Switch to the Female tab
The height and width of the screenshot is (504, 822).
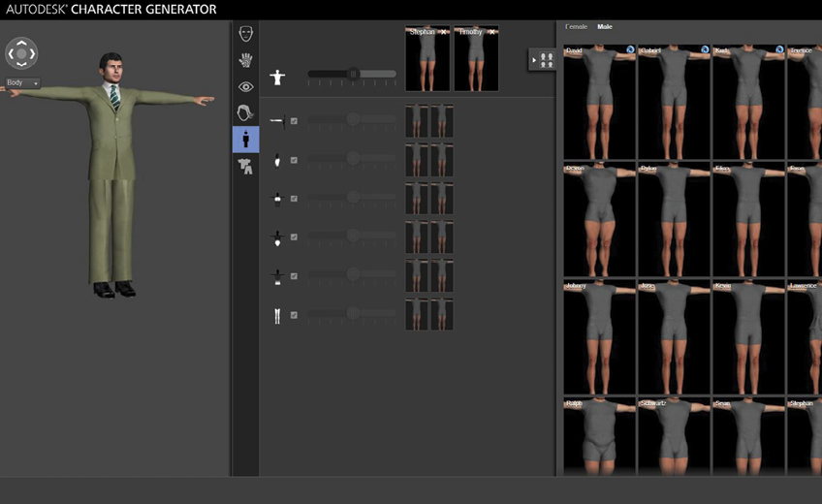576,27
